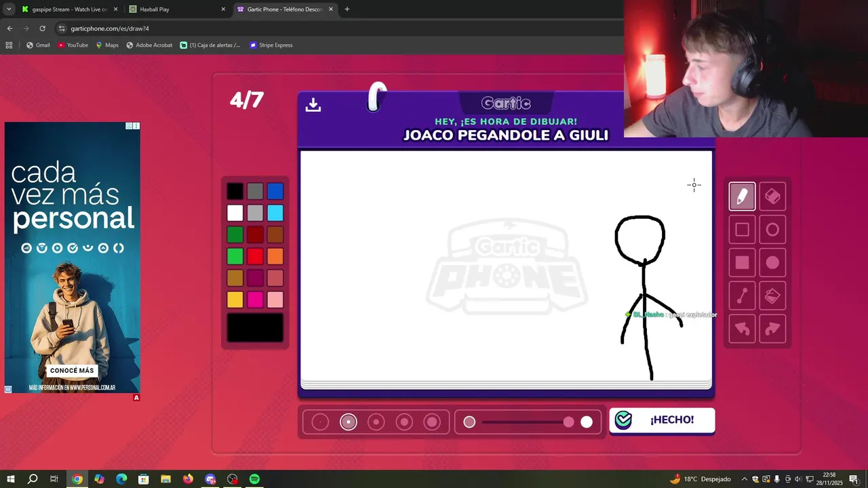The width and height of the screenshot is (868, 488).
Task: Go back in browser history
Action: pos(9,28)
